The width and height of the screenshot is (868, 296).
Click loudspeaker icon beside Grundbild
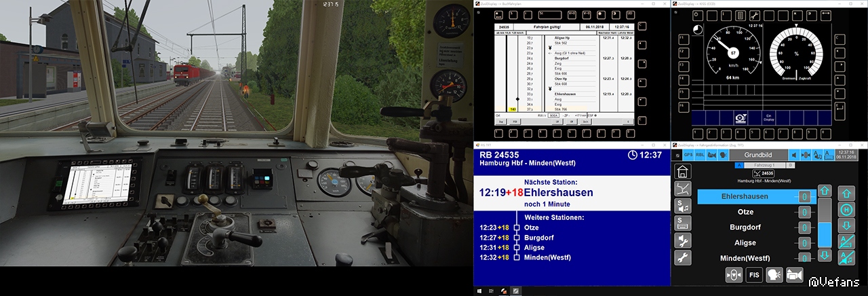click(x=793, y=155)
